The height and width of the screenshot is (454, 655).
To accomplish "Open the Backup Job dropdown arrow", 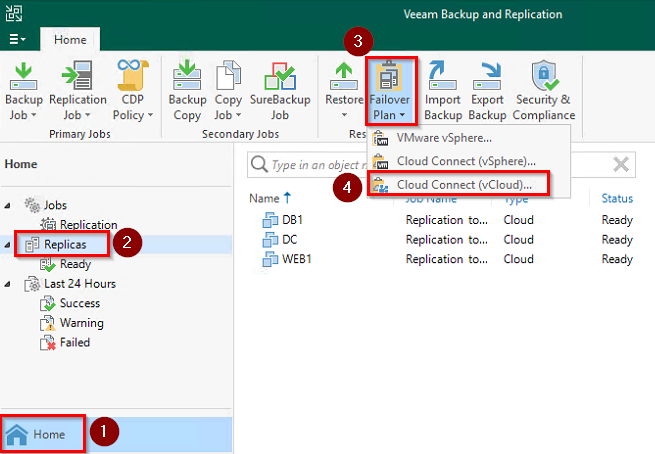I will tap(34, 115).
